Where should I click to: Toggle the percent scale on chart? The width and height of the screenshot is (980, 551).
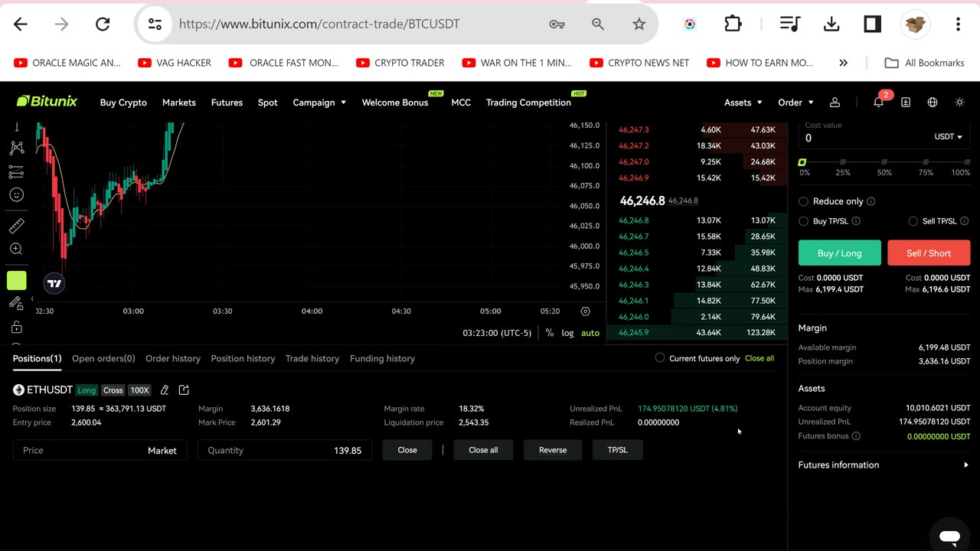point(549,333)
